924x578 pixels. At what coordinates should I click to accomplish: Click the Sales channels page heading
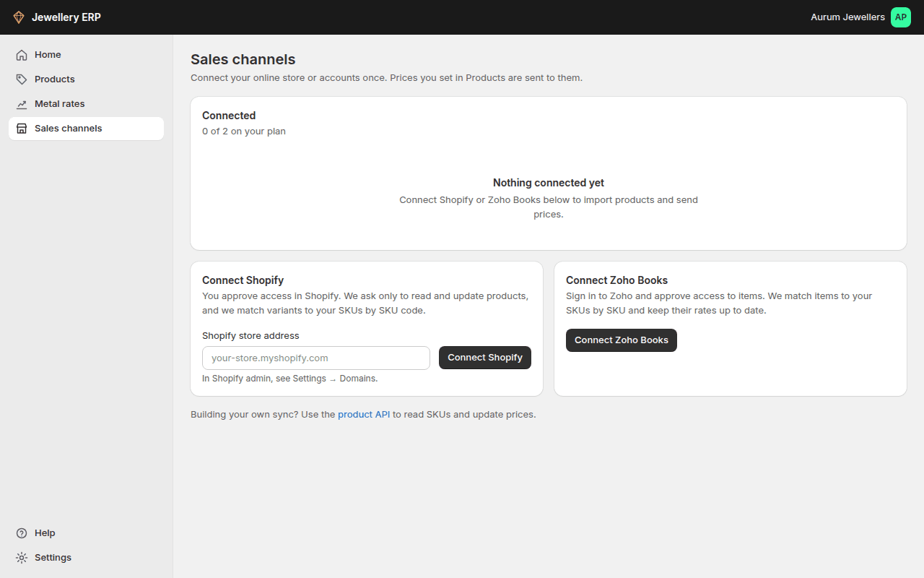coord(243,59)
